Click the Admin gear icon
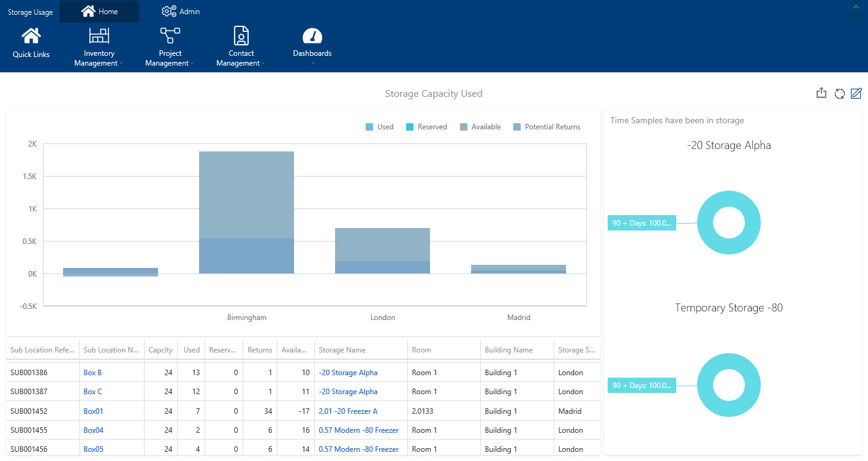 169,10
